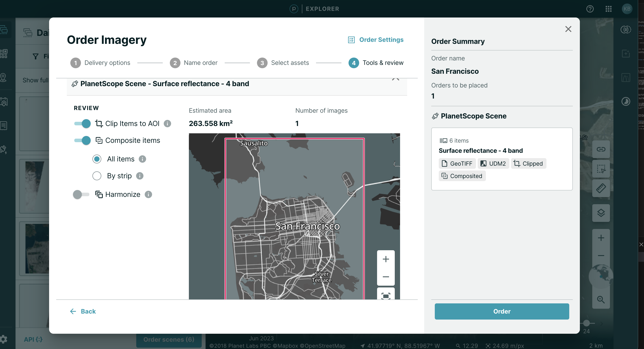644x349 pixels.
Task: Zoom in on the background main map
Action: (x=601, y=238)
